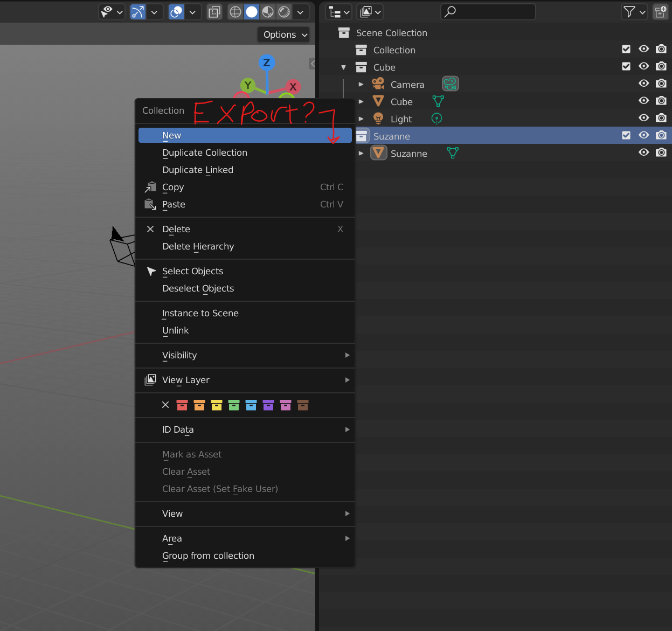The height and width of the screenshot is (631, 672).
Task: Open the View Layer submenu
Action: 245,380
